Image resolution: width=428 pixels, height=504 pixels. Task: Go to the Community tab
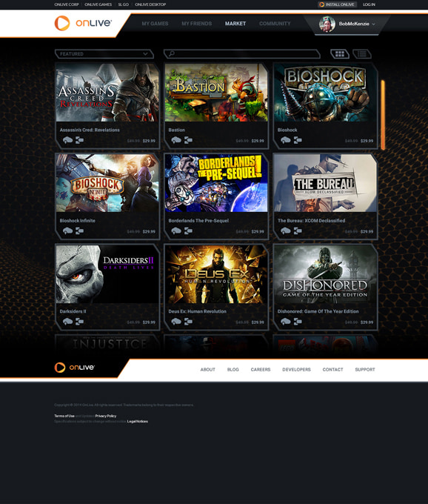coord(275,24)
